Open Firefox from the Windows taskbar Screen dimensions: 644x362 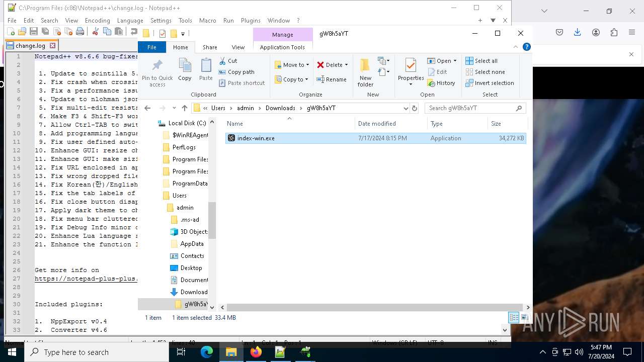pyautogui.click(x=256, y=352)
